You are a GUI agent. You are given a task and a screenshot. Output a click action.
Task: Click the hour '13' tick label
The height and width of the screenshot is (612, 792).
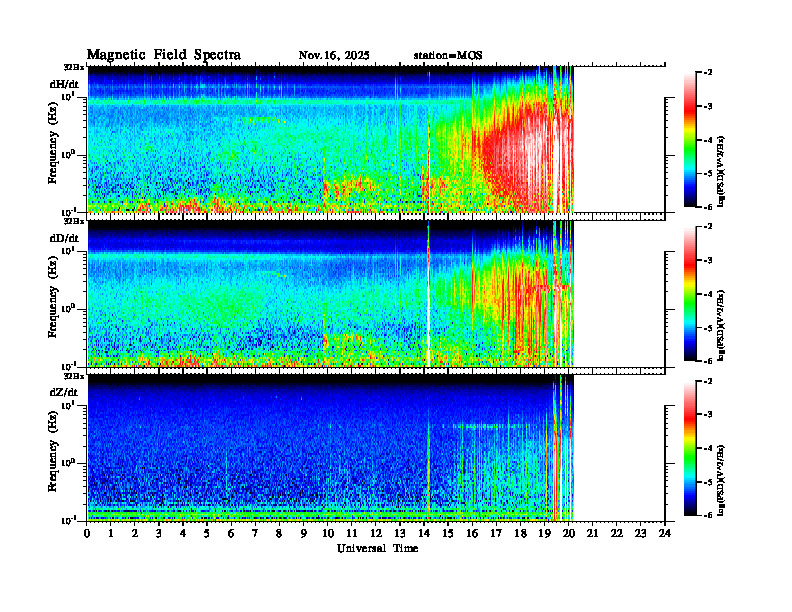(x=400, y=534)
